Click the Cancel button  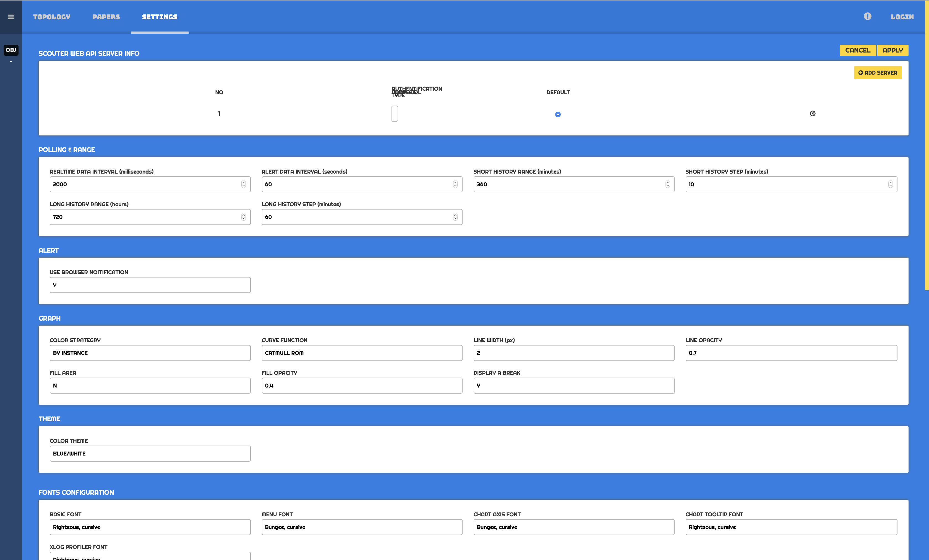point(858,50)
